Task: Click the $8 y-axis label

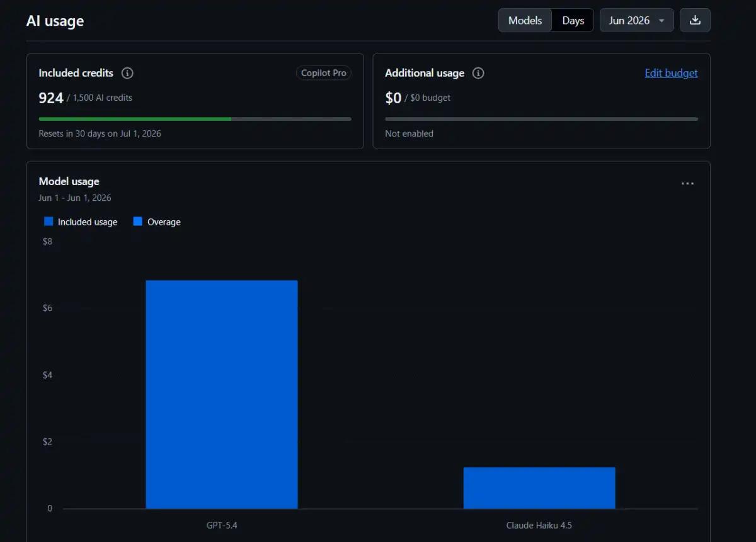Action: [x=48, y=242]
